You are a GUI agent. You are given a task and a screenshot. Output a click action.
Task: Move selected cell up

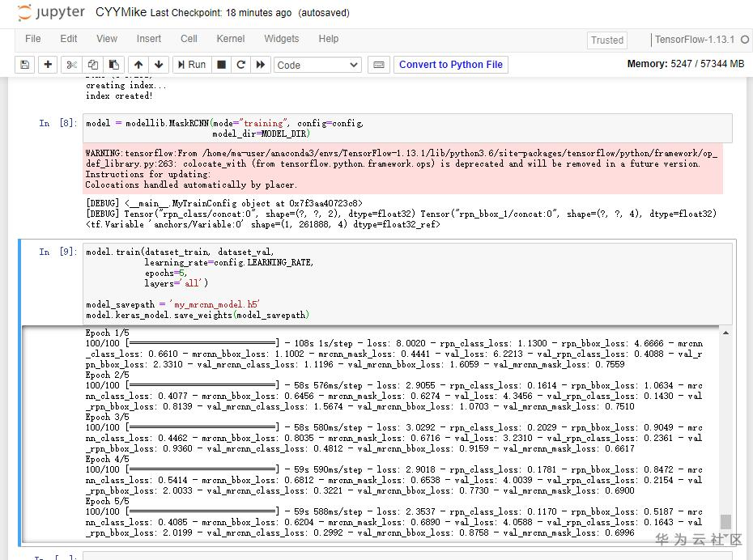pos(138,65)
